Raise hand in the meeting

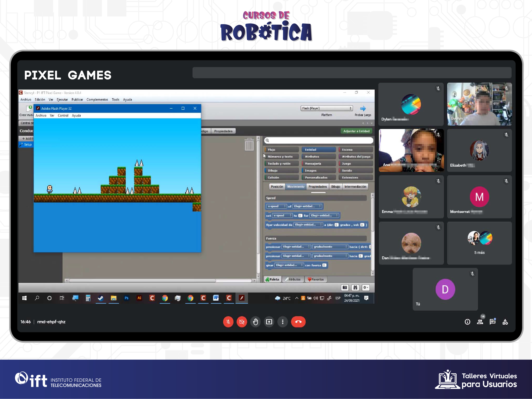point(255,322)
